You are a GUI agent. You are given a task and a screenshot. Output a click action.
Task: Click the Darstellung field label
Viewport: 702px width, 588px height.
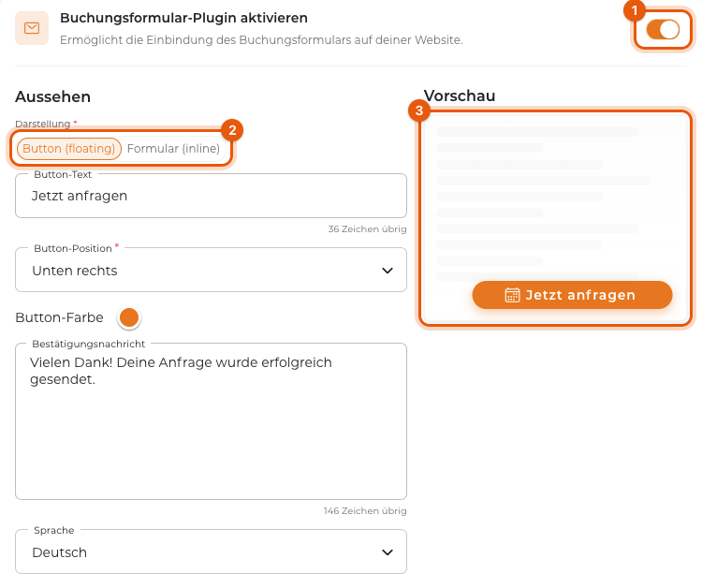click(43, 124)
